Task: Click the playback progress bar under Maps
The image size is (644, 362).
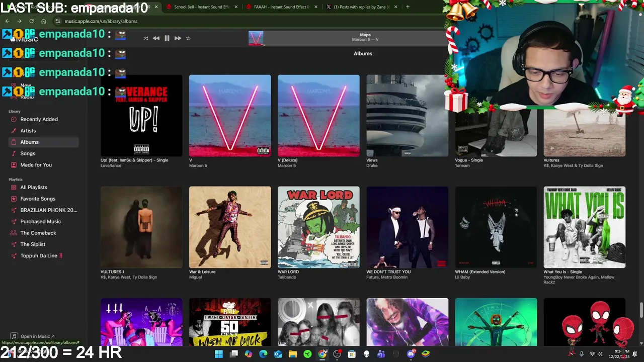Action: pyautogui.click(x=355, y=45)
